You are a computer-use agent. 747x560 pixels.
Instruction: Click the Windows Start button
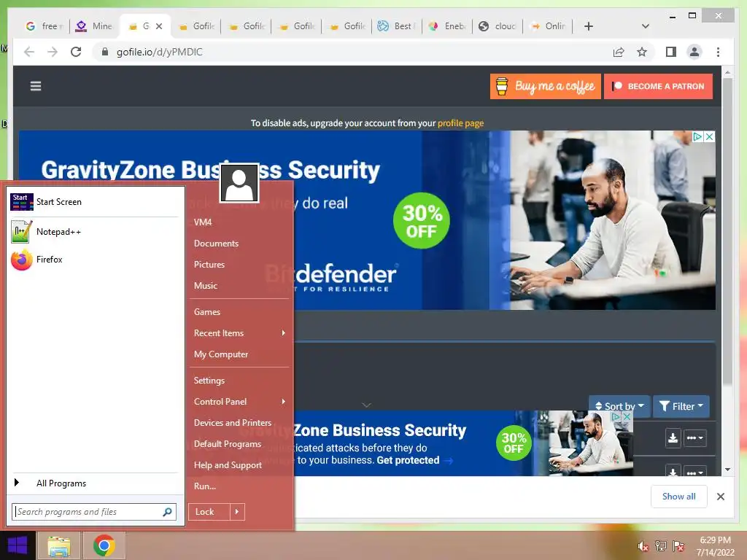(18, 545)
